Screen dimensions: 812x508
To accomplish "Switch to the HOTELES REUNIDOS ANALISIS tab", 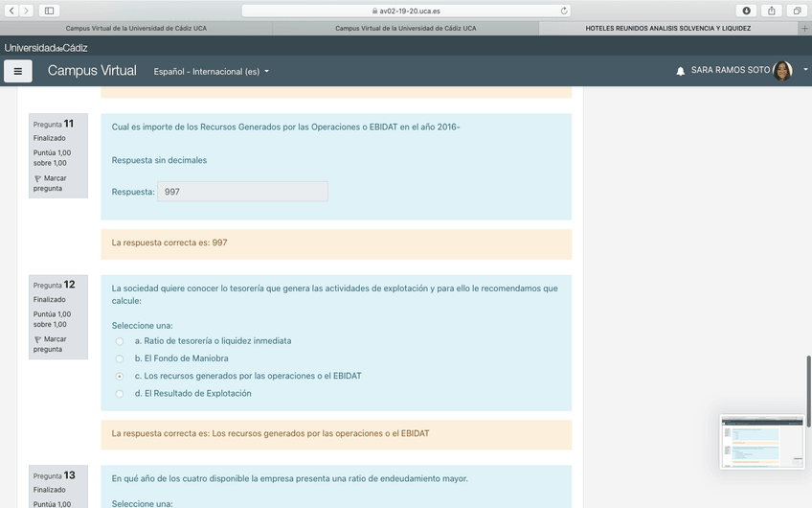I will click(x=667, y=29).
